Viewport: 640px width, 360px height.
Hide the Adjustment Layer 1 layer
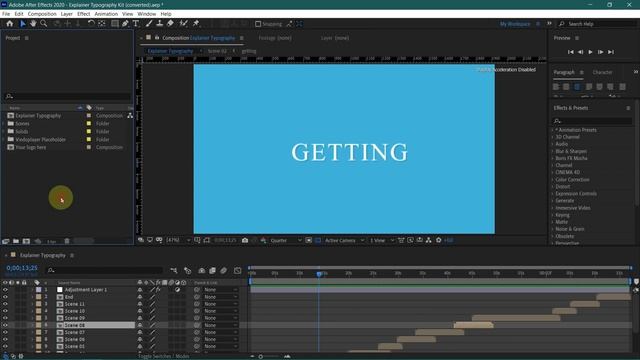point(5,290)
